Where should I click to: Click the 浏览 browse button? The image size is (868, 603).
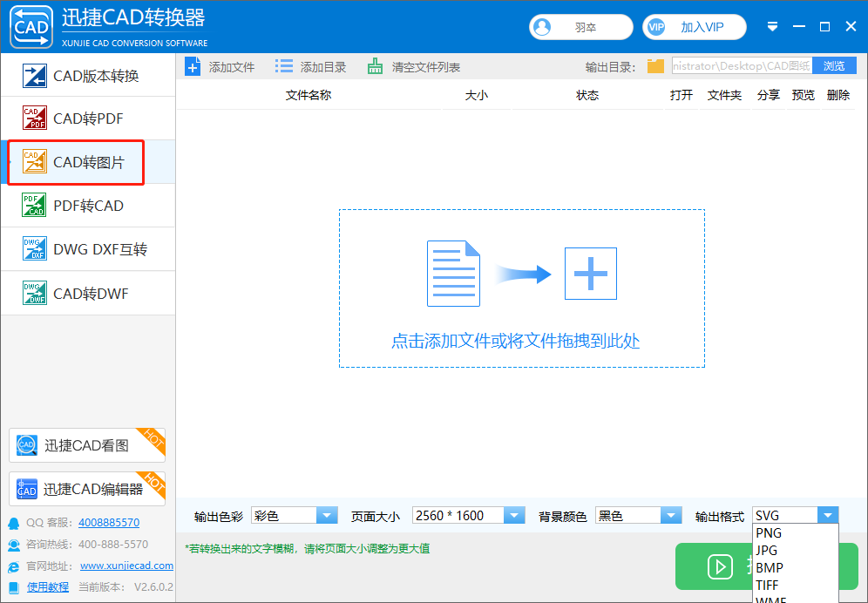click(x=834, y=66)
